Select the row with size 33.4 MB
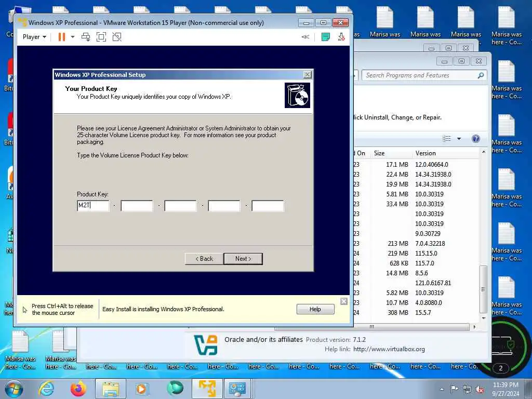 tap(416, 204)
